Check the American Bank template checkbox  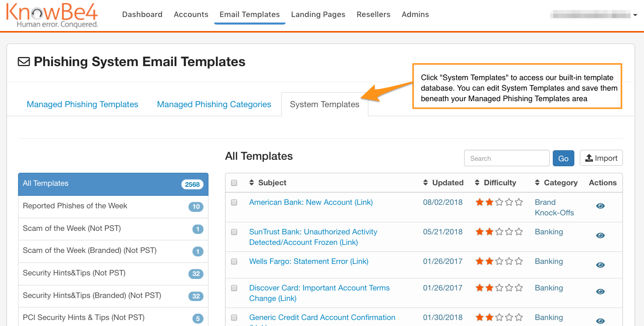point(234,202)
